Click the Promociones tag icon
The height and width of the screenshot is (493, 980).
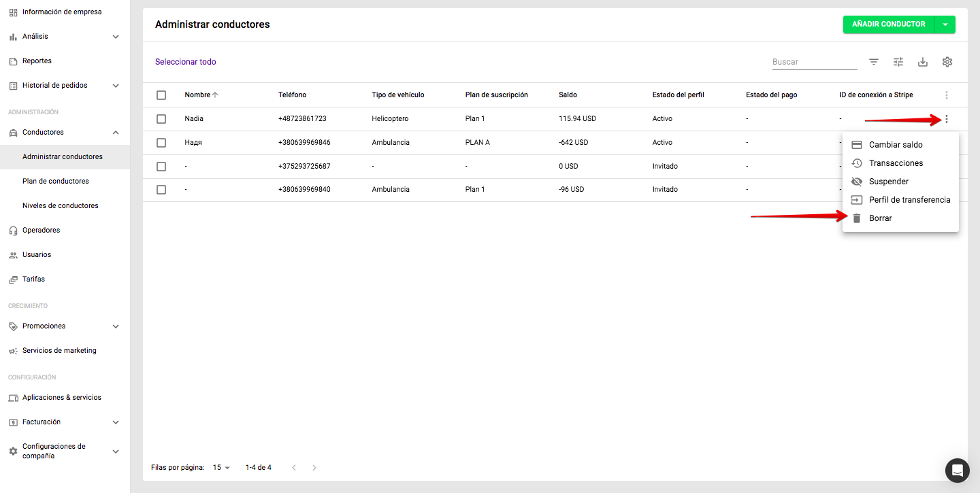click(x=13, y=326)
